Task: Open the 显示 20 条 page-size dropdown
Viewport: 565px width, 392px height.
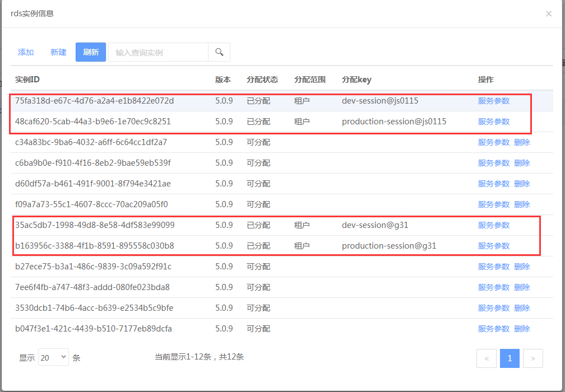Action: [53, 357]
